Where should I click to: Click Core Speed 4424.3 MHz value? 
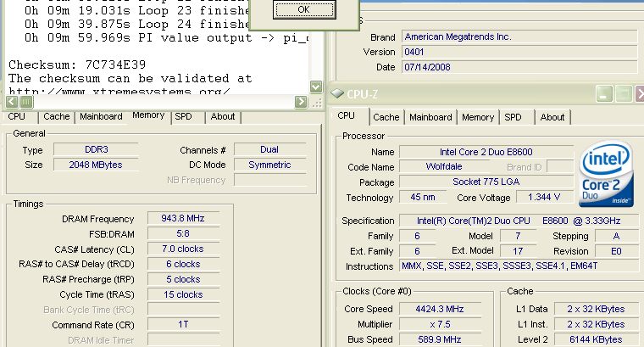click(x=440, y=309)
